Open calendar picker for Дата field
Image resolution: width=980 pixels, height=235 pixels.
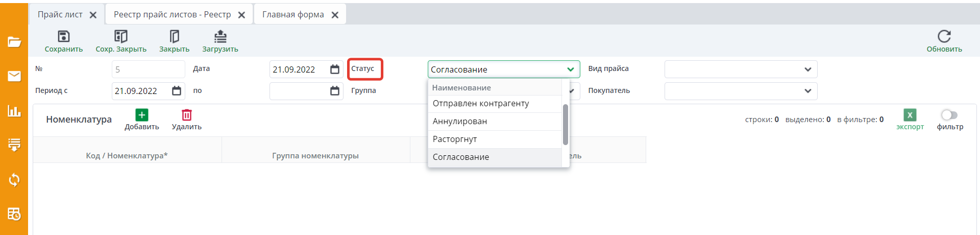click(335, 69)
